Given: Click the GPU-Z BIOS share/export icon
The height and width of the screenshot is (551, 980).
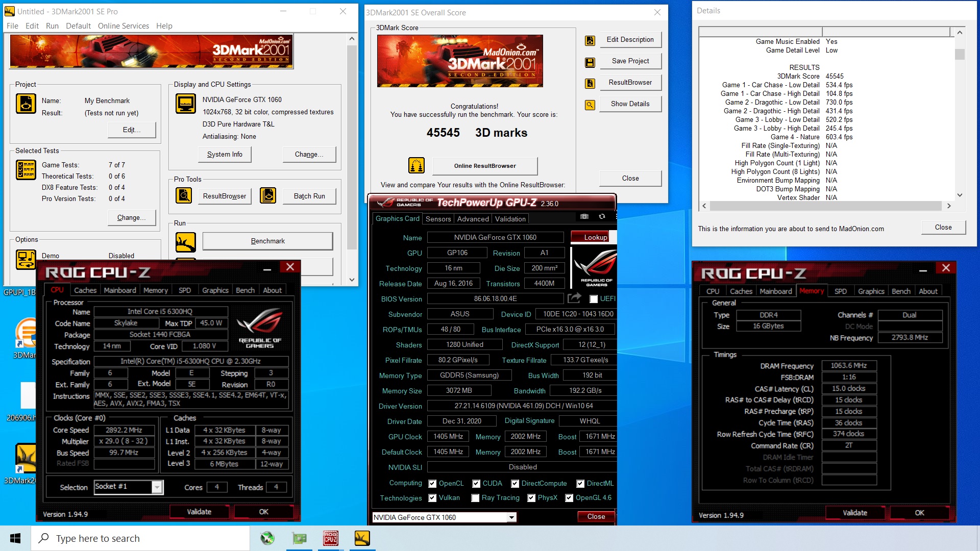Looking at the screenshot, I should pyautogui.click(x=574, y=297).
